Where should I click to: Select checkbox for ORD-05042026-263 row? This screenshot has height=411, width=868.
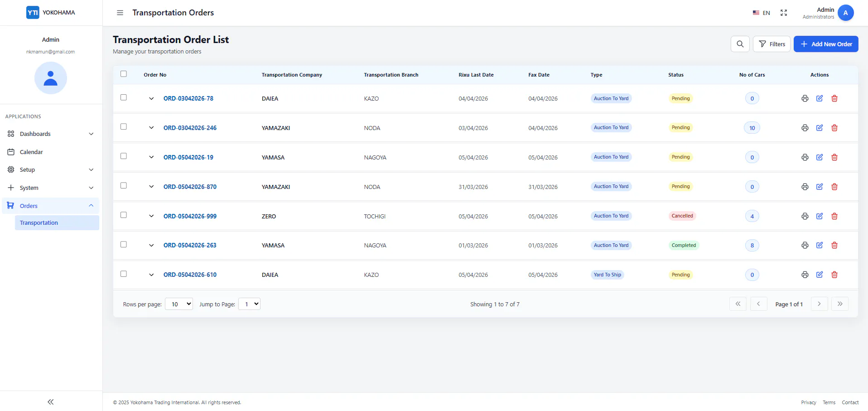pyautogui.click(x=124, y=245)
